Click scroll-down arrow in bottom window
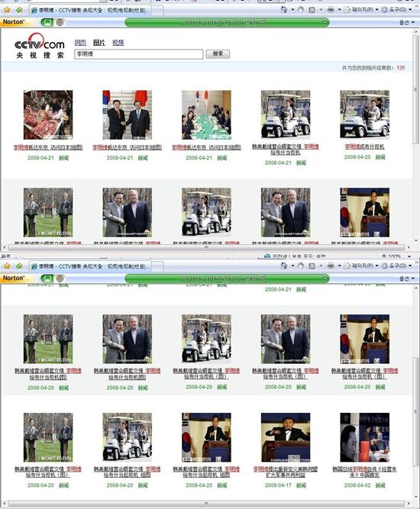 coord(415,497)
